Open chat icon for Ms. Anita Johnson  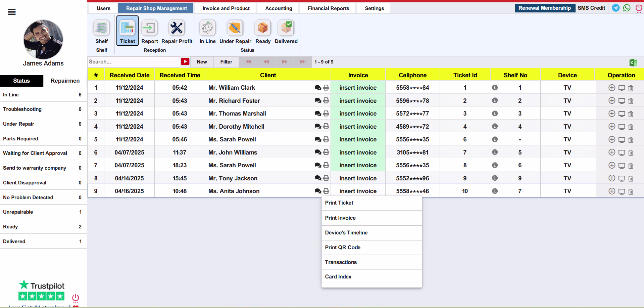pos(318,191)
